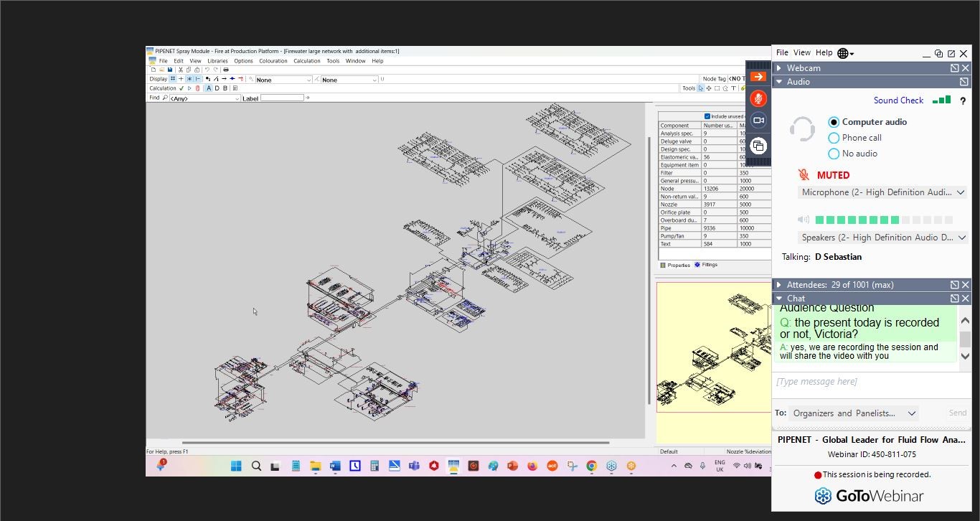Viewport: 980px width, 521px height.
Task: Switch to the Properties tab
Action: click(x=675, y=265)
